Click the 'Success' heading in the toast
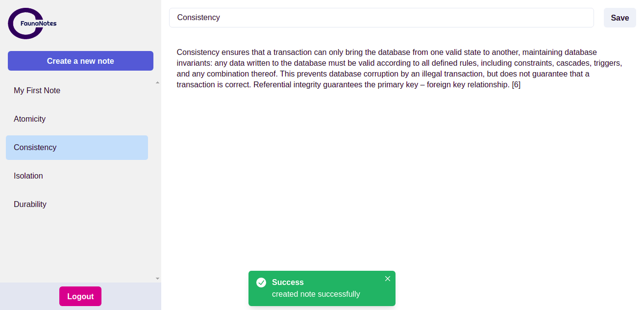Screen dimensions: 644x310 pyautogui.click(x=288, y=283)
